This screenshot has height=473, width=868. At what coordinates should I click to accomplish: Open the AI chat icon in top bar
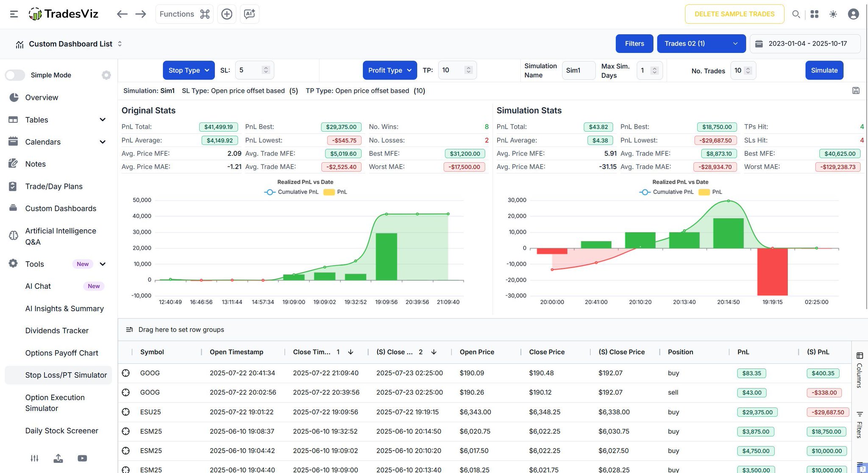point(249,14)
